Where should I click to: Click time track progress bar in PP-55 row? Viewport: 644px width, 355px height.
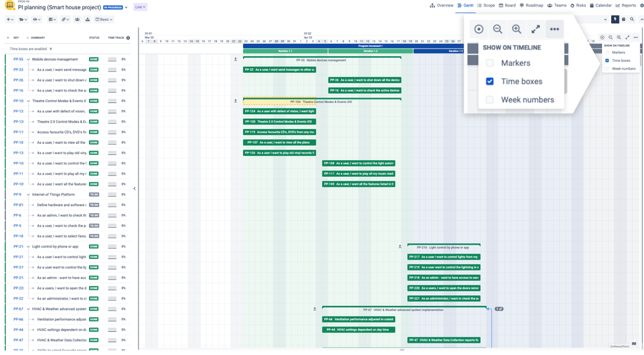pyautogui.click(x=112, y=59)
